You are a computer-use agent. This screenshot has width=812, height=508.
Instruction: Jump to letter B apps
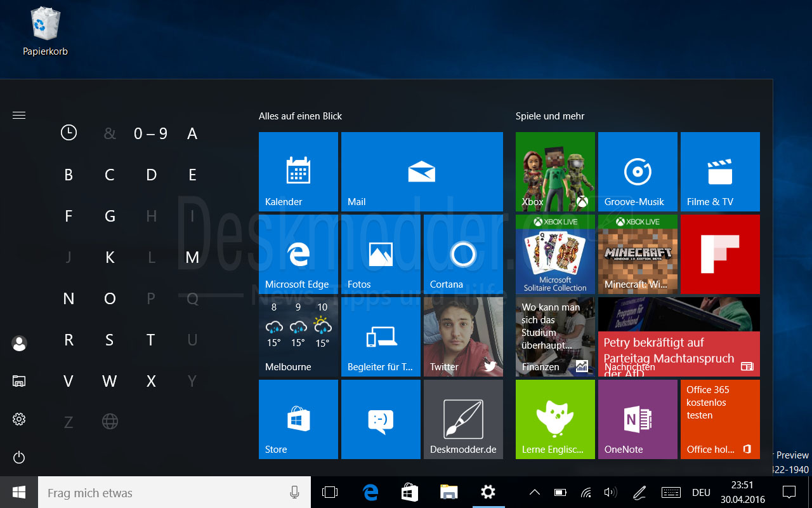tap(69, 175)
